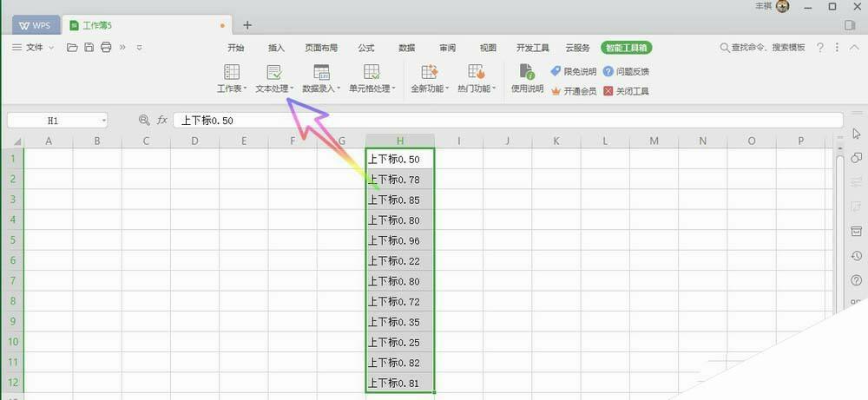Click the fx insert function icon

tap(161, 120)
